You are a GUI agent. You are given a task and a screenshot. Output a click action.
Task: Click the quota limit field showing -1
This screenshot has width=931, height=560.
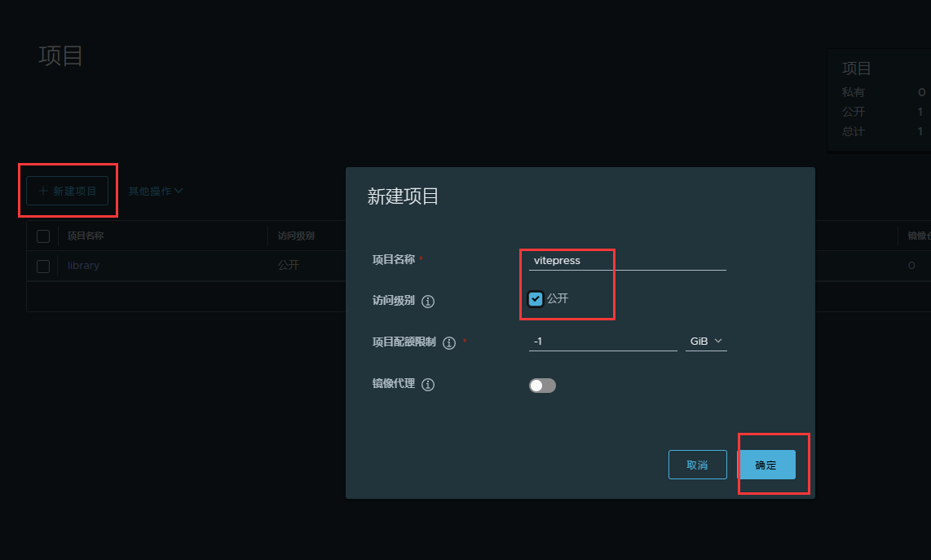(602, 342)
